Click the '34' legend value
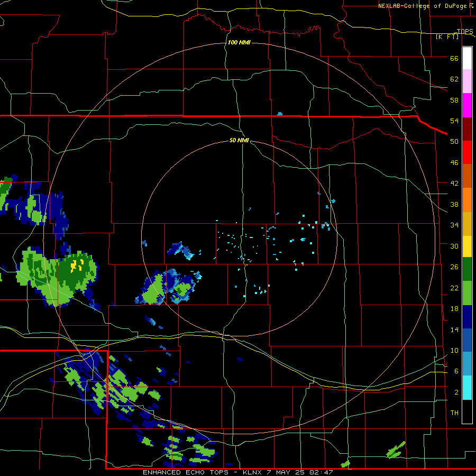476x476 pixels. [x=454, y=225]
